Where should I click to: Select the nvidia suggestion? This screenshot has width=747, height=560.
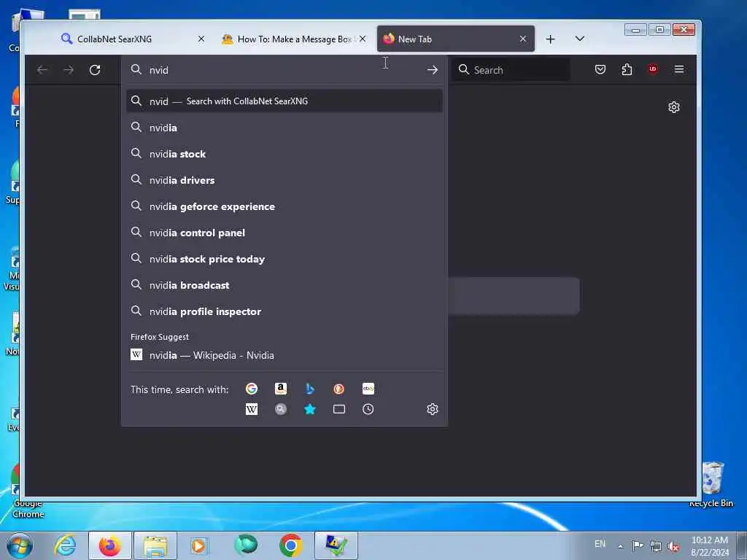[x=285, y=128]
